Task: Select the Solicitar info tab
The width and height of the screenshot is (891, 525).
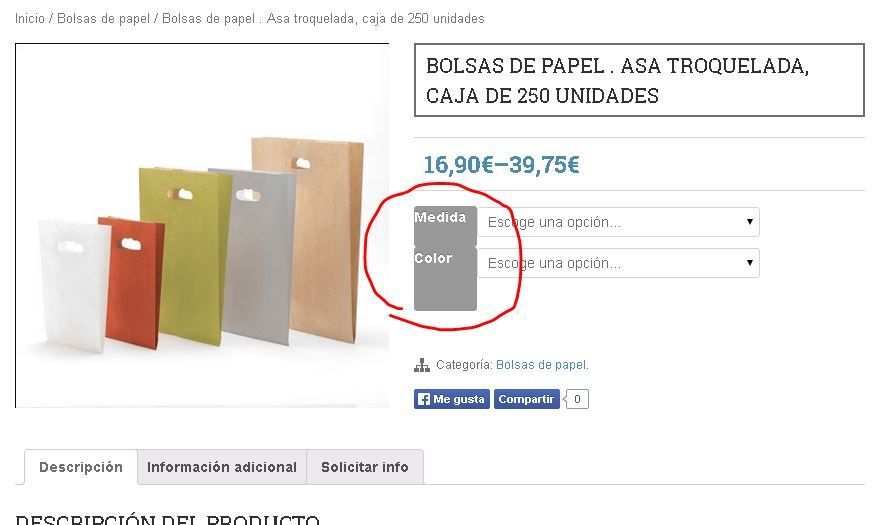Action: pyautogui.click(x=365, y=467)
